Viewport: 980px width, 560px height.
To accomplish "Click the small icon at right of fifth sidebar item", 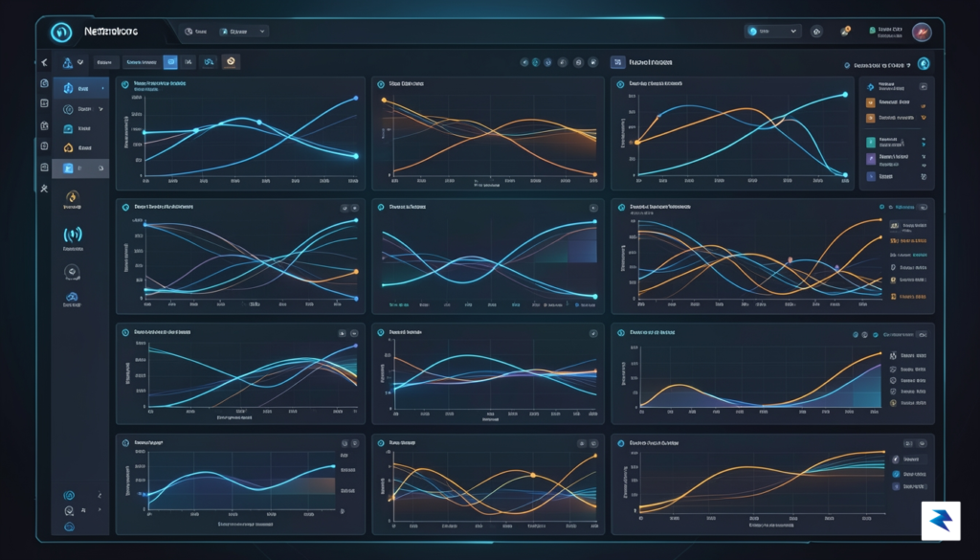I will coord(100,168).
